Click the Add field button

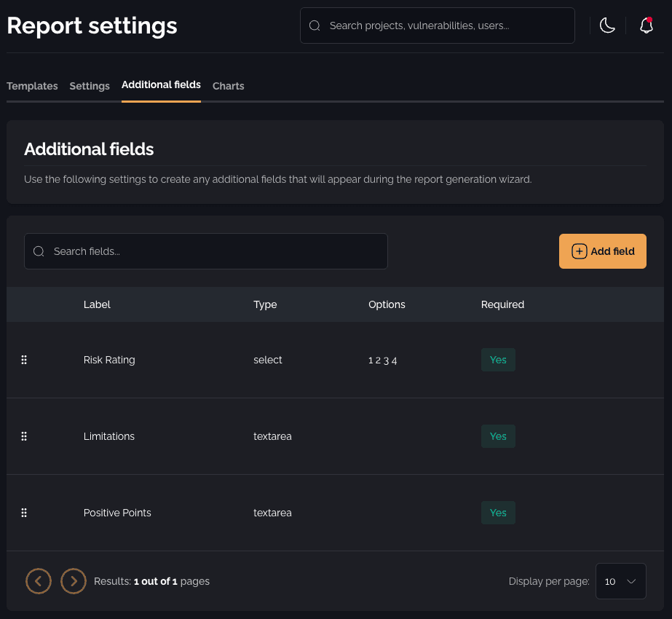click(602, 251)
